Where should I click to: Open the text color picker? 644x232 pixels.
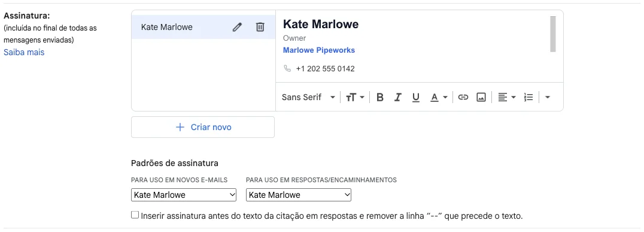pyautogui.click(x=439, y=98)
